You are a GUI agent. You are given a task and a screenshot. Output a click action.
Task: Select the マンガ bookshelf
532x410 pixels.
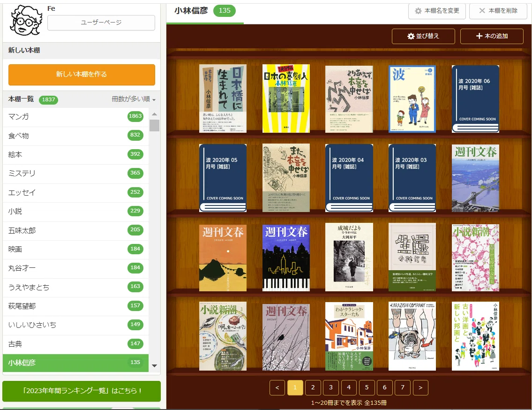[x=75, y=117]
